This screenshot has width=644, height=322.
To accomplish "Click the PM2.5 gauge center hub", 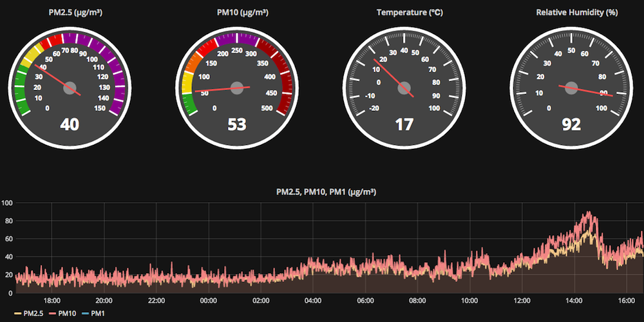I will click(70, 88).
